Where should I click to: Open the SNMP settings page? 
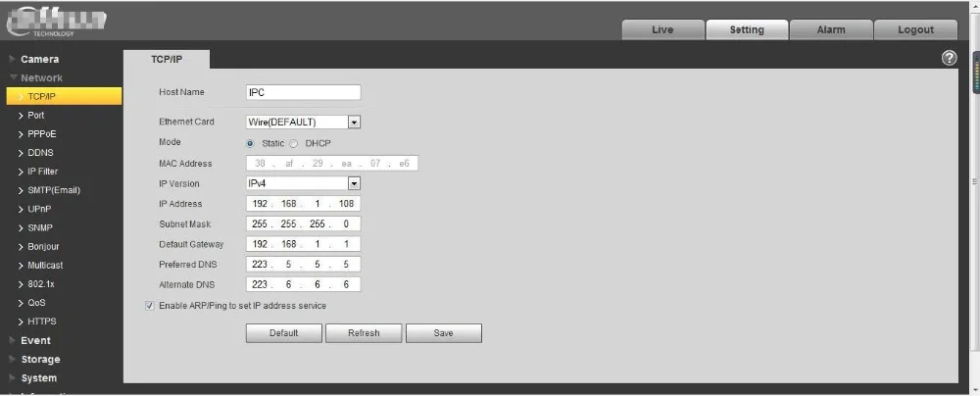click(x=40, y=227)
